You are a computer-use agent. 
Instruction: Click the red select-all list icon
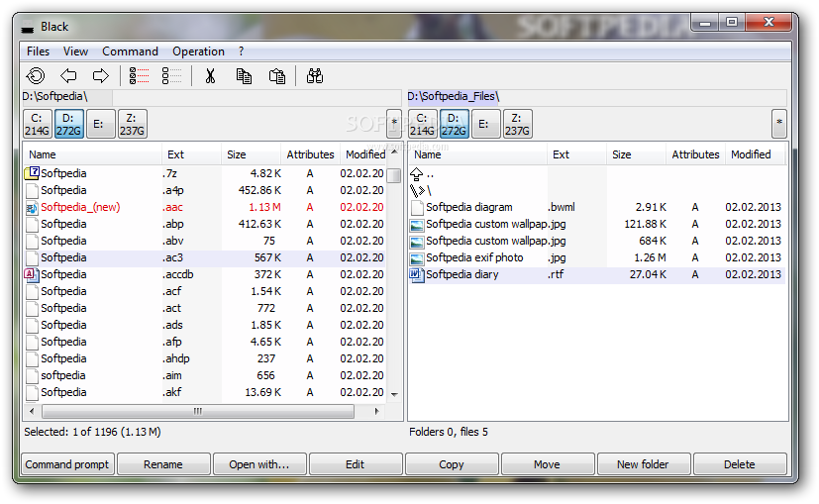click(139, 75)
